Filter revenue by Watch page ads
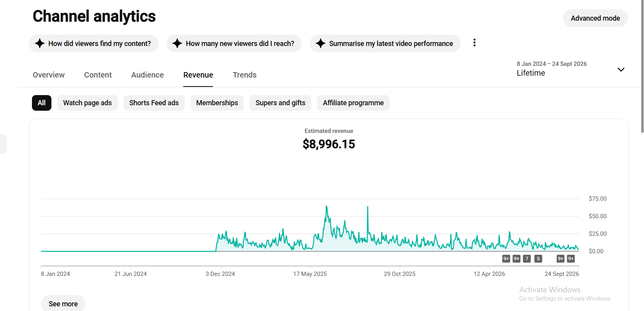This screenshot has width=644, height=311. coord(87,103)
